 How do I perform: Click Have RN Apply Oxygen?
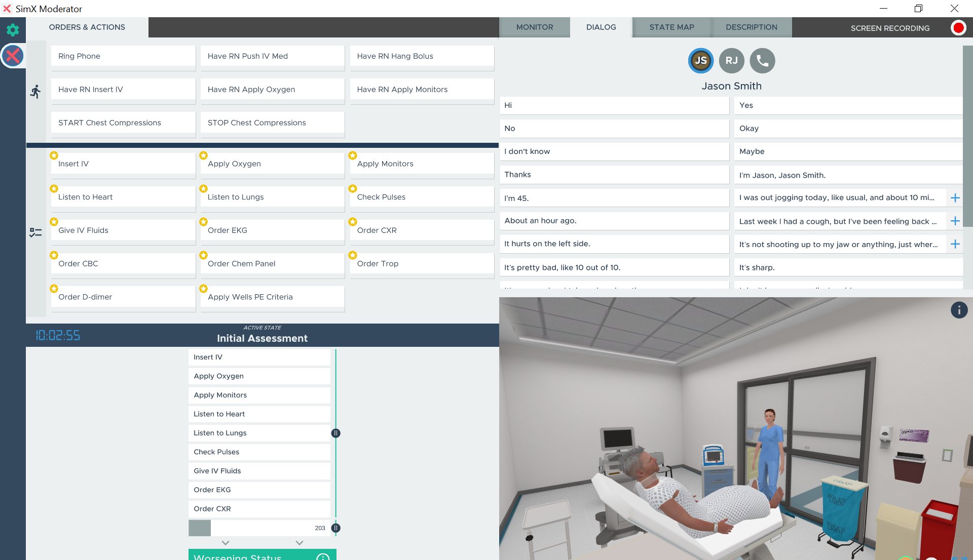coord(272,90)
